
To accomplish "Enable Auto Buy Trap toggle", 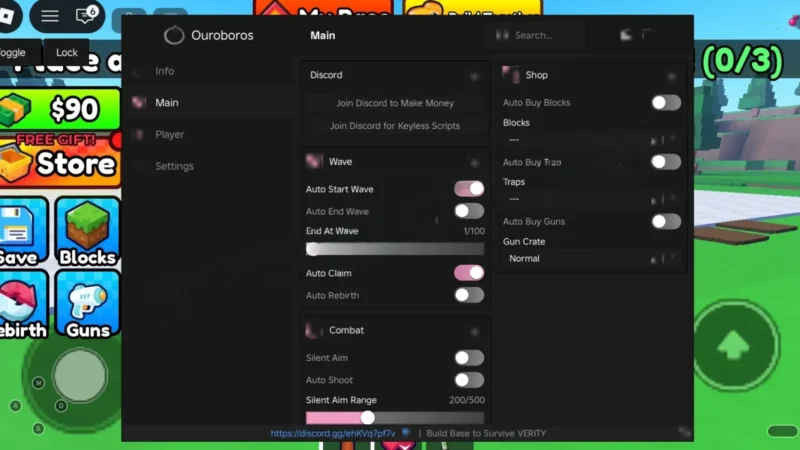I will pos(666,162).
